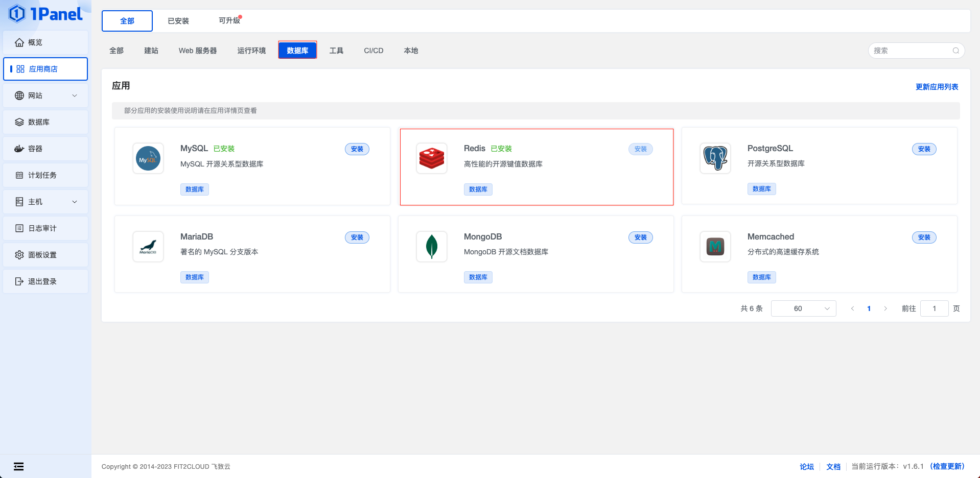980x478 pixels.
Task: Click the Memcached app icon
Action: pos(715,247)
